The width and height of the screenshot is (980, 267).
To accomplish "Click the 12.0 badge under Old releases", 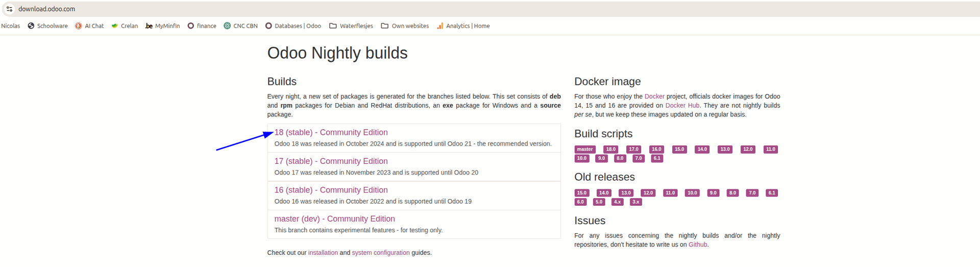I will [x=648, y=193].
